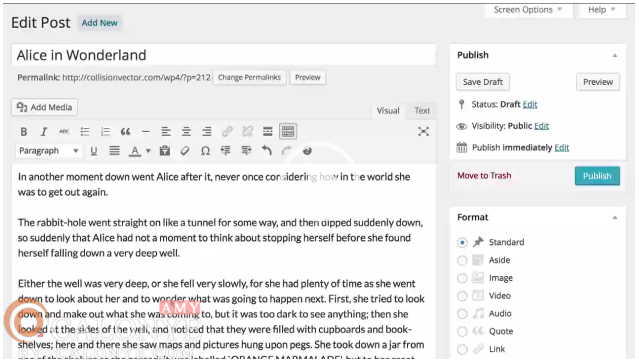Collapse the Publish box

(615, 55)
